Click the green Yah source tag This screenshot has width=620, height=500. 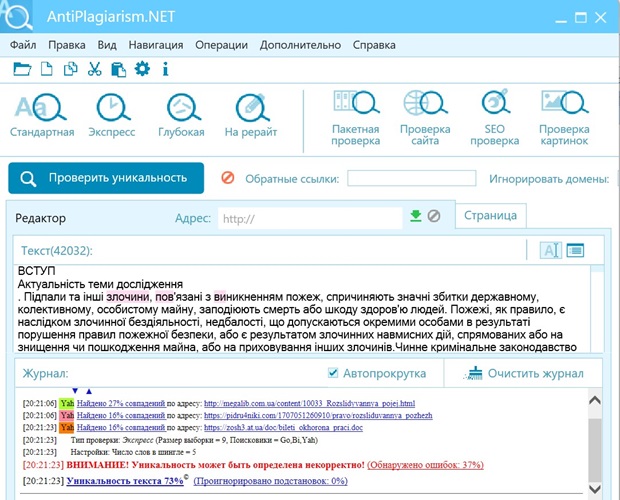[x=67, y=404]
